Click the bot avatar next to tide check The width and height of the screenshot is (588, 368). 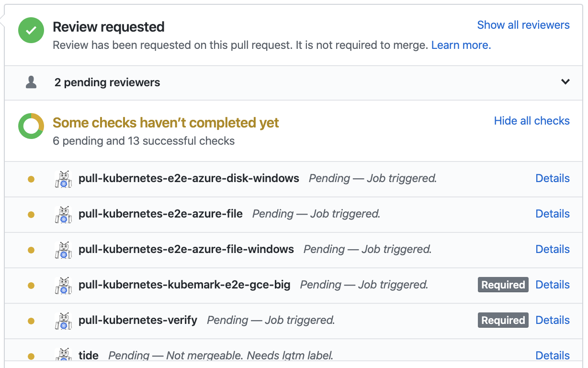[63, 355]
